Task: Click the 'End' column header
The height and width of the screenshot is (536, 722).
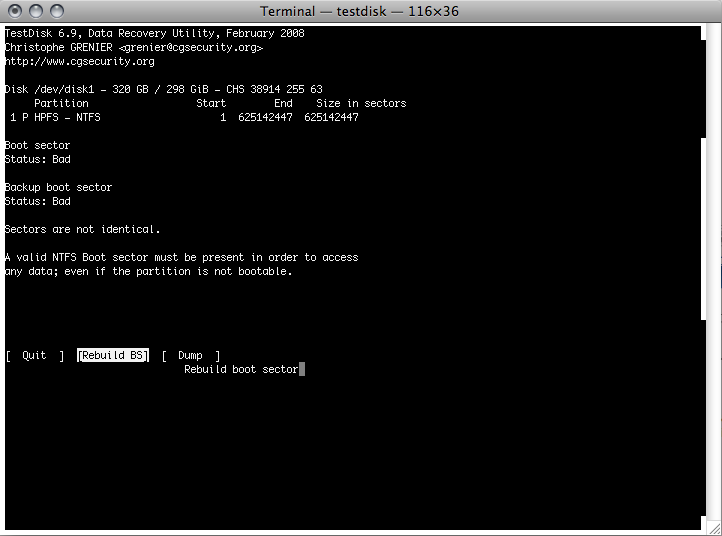Action: pos(283,104)
